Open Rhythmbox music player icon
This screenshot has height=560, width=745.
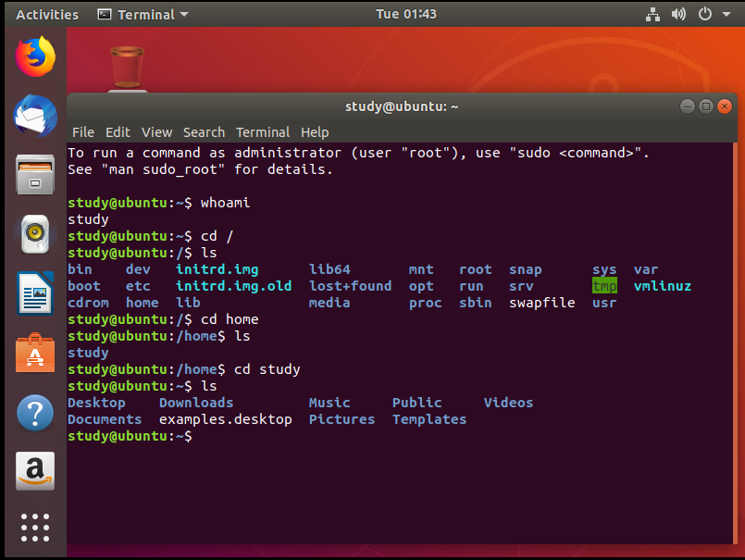click(34, 235)
